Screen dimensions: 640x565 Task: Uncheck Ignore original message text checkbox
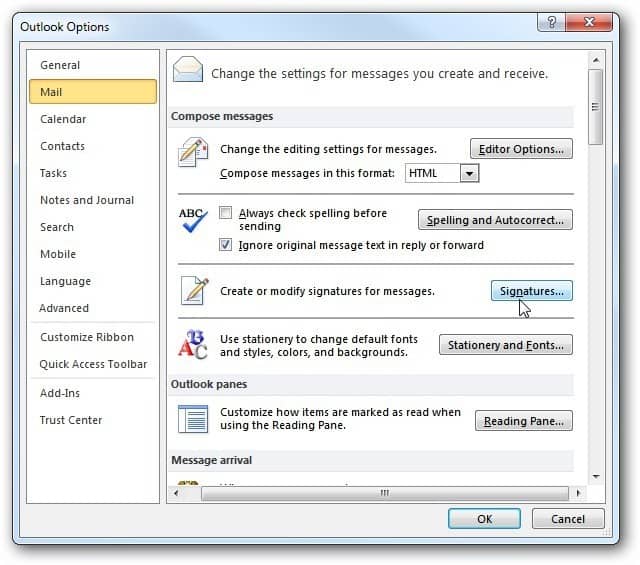(225, 245)
